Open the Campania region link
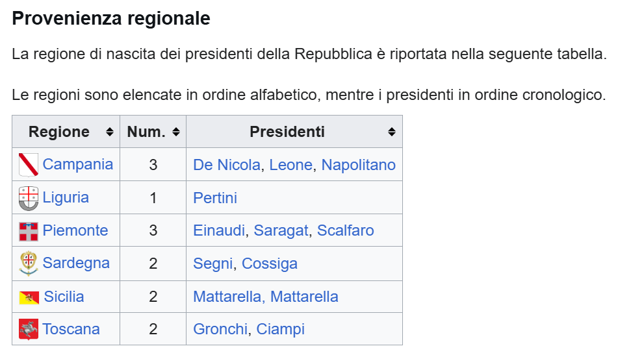 (77, 164)
